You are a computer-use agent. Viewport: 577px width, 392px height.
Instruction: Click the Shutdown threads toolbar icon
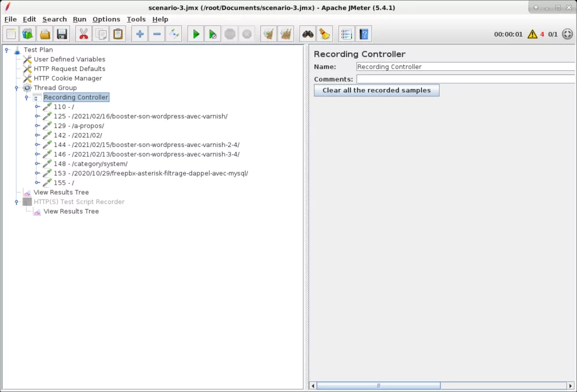247,34
